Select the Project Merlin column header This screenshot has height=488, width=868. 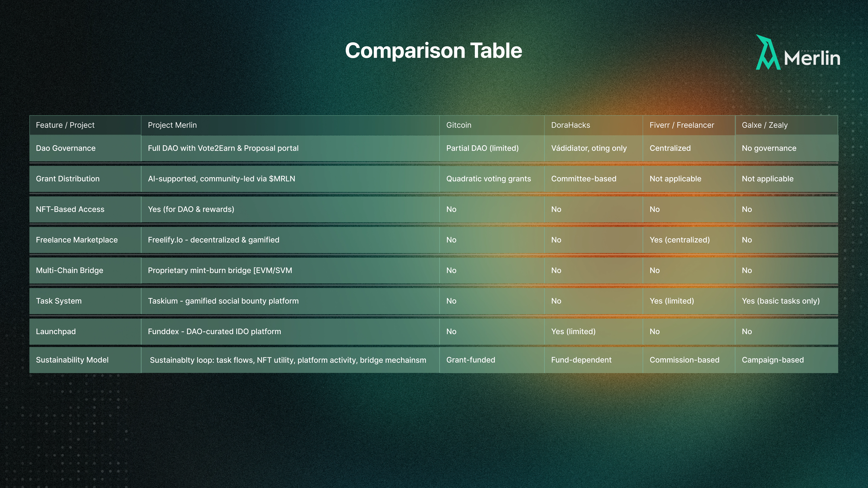172,125
